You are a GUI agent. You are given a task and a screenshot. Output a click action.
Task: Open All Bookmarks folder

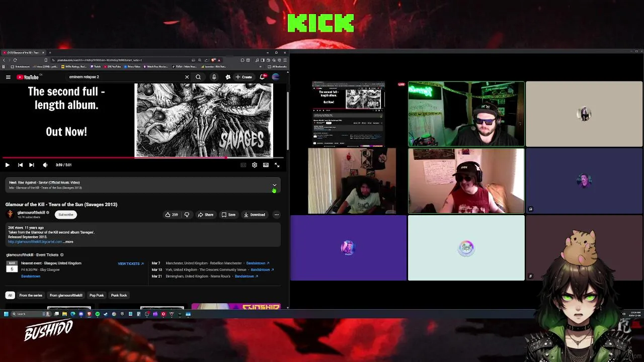(277, 66)
